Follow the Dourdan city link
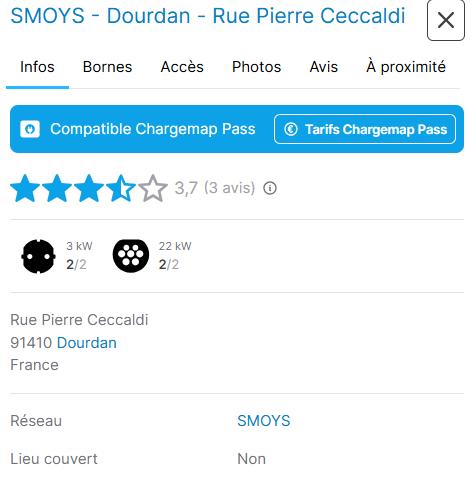473x480 pixels. (87, 343)
